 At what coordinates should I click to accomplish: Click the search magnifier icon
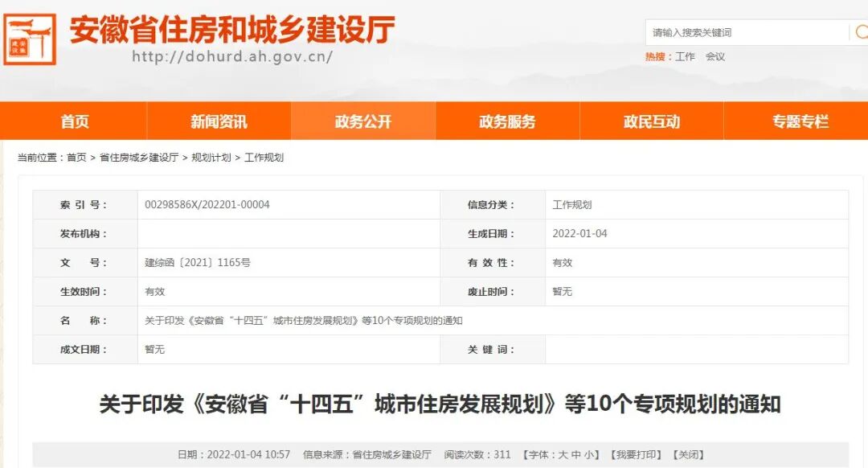862,33
